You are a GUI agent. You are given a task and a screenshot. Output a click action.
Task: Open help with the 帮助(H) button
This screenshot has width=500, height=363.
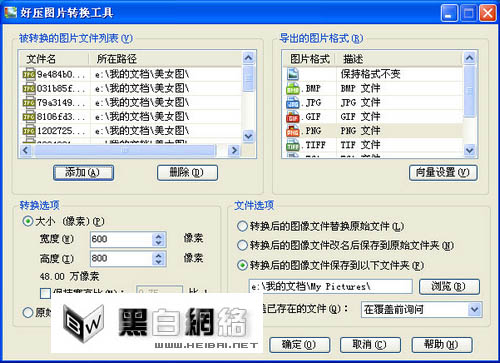point(442,345)
